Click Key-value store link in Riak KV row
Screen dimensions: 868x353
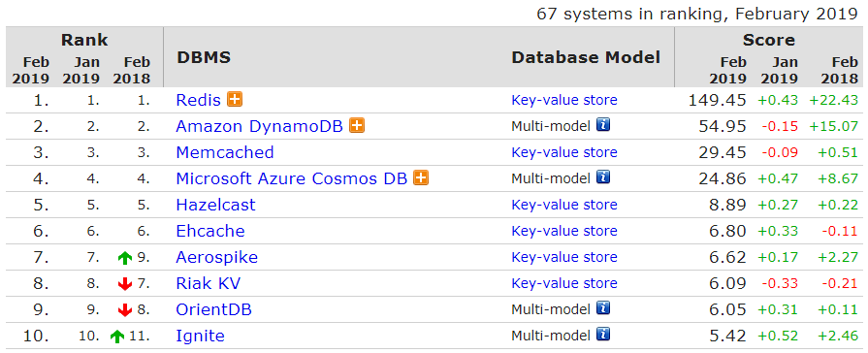click(564, 283)
